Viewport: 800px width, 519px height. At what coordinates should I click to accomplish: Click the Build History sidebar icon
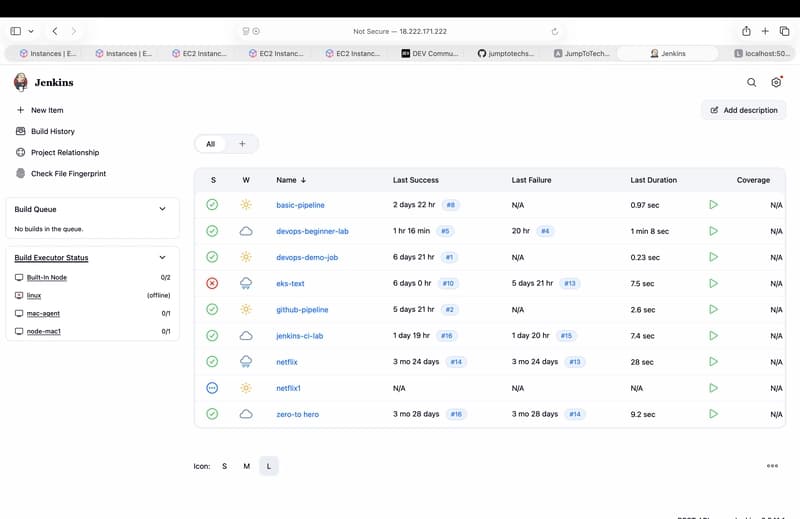[21, 131]
